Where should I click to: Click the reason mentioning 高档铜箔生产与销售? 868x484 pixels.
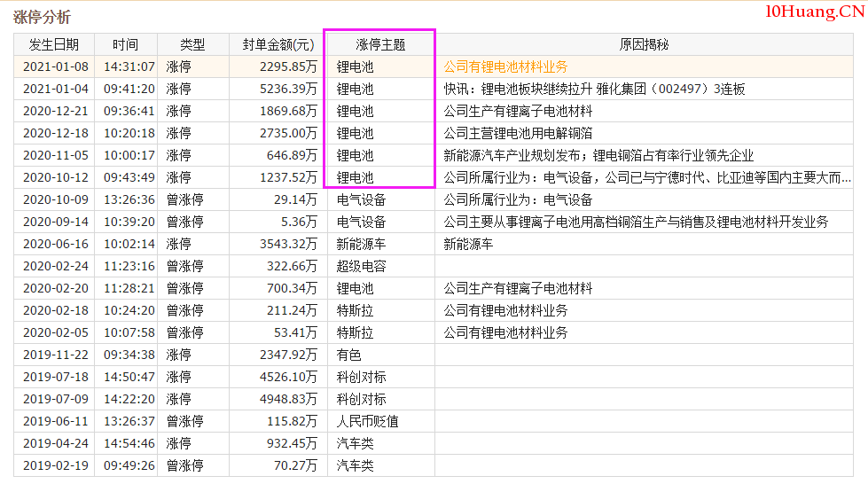click(636, 222)
